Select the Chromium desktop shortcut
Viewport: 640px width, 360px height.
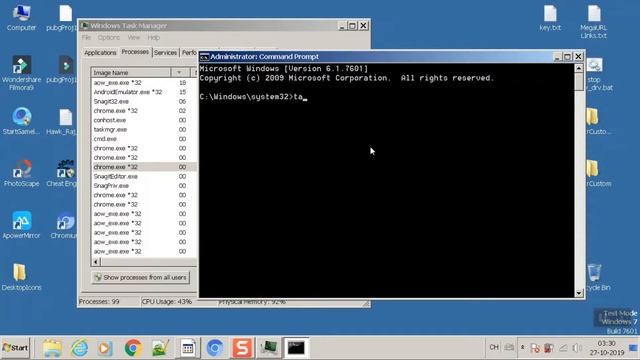click(64, 225)
